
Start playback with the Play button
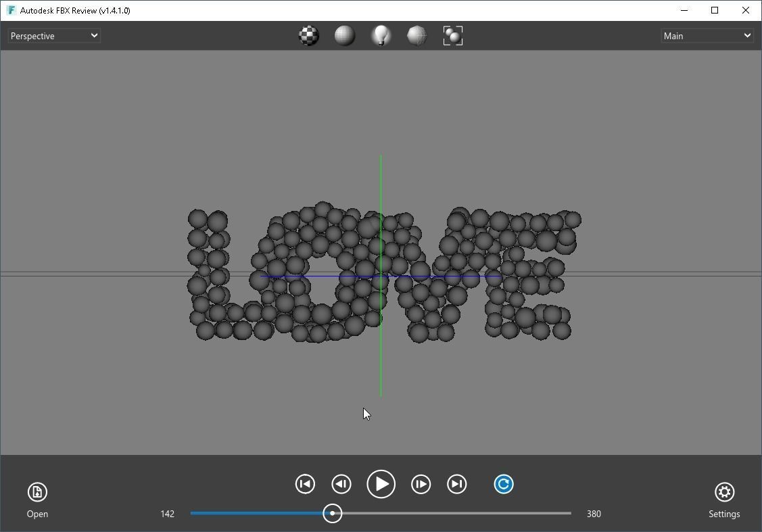[x=381, y=484]
